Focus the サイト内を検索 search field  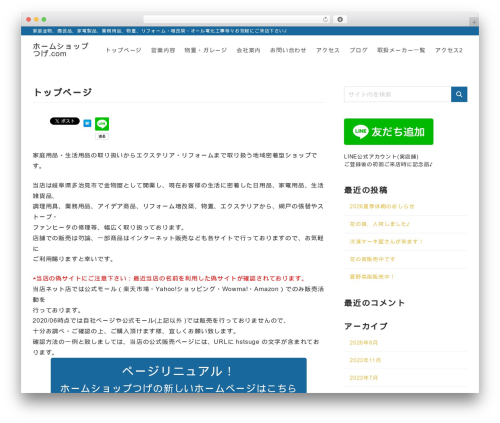point(397,94)
